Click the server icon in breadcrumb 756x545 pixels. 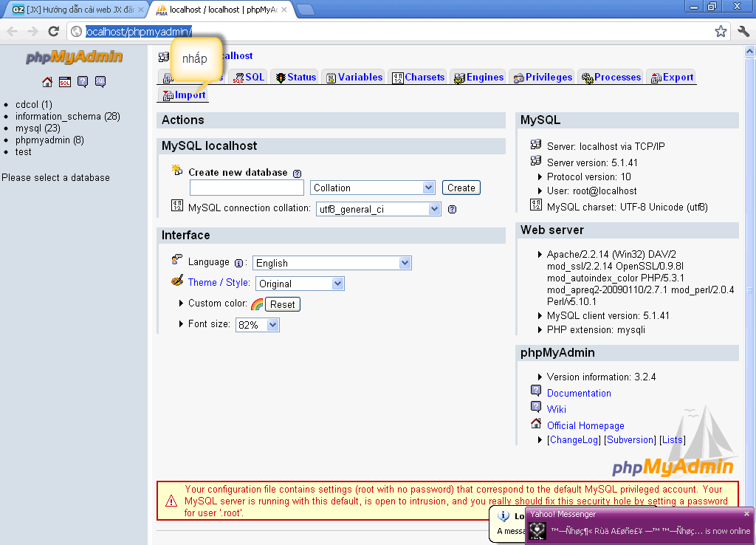pos(164,57)
